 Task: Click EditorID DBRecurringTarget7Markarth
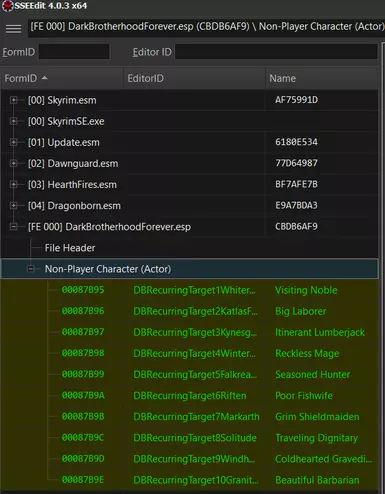click(196, 417)
